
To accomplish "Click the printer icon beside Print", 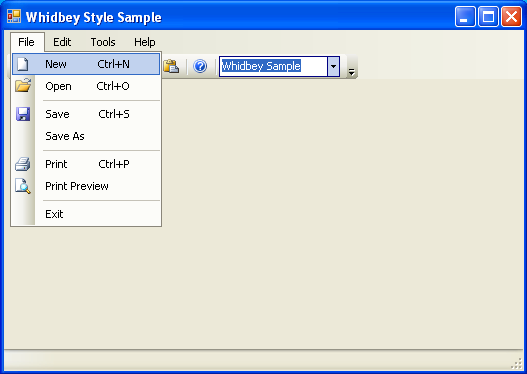I will click(x=23, y=164).
